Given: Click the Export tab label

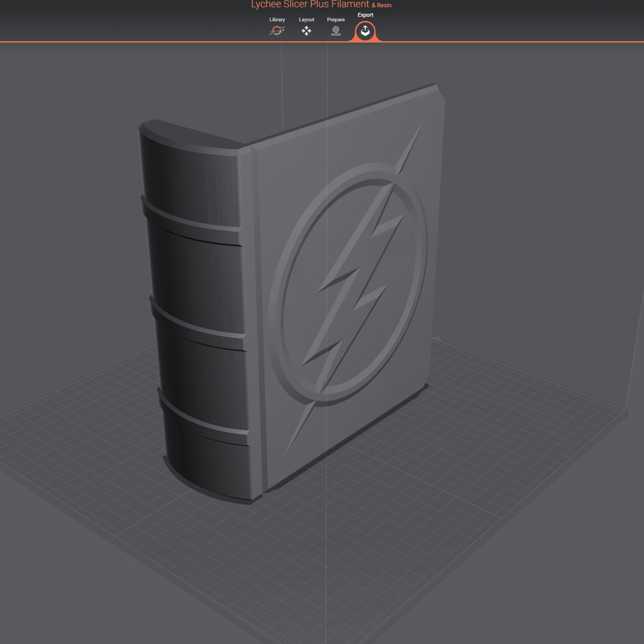Looking at the screenshot, I should [365, 15].
